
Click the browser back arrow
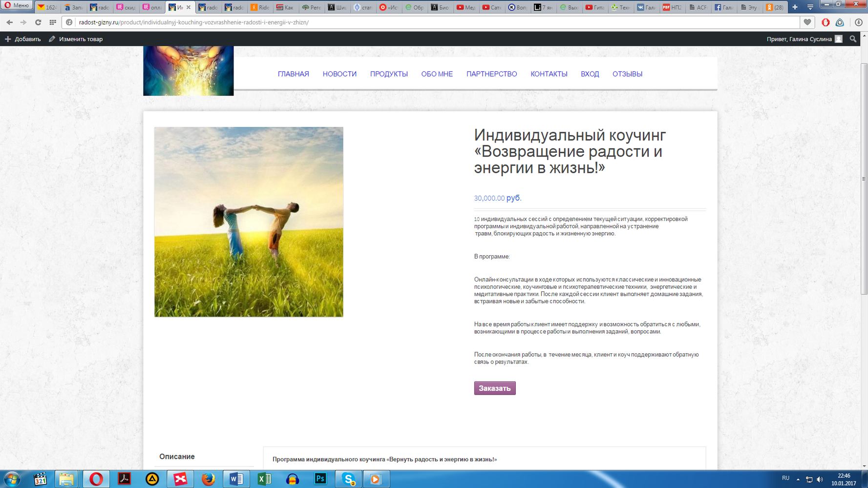pos(10,22)
